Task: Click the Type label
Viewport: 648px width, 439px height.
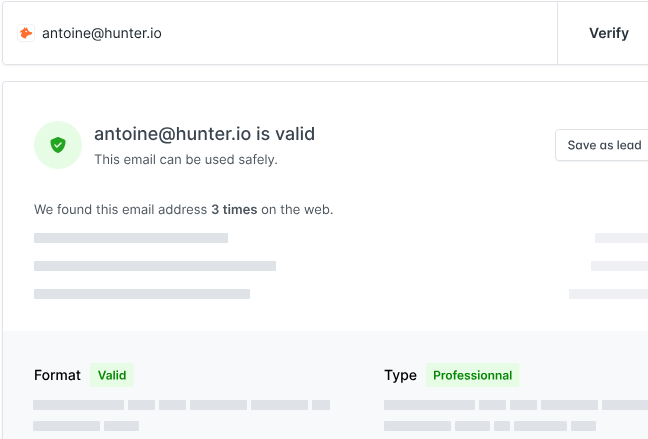Action: (400, 375)
